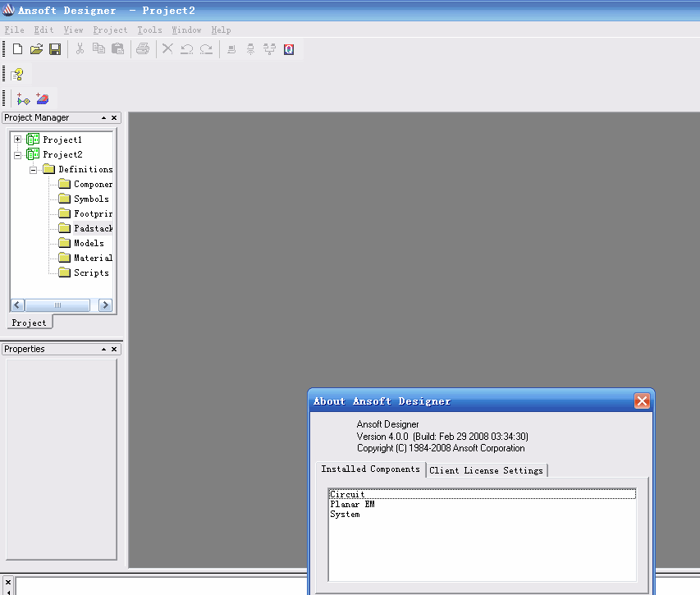Collapse the Project Manager panel with its arrow
Screen dimensions: 700x595
point(103,118)
